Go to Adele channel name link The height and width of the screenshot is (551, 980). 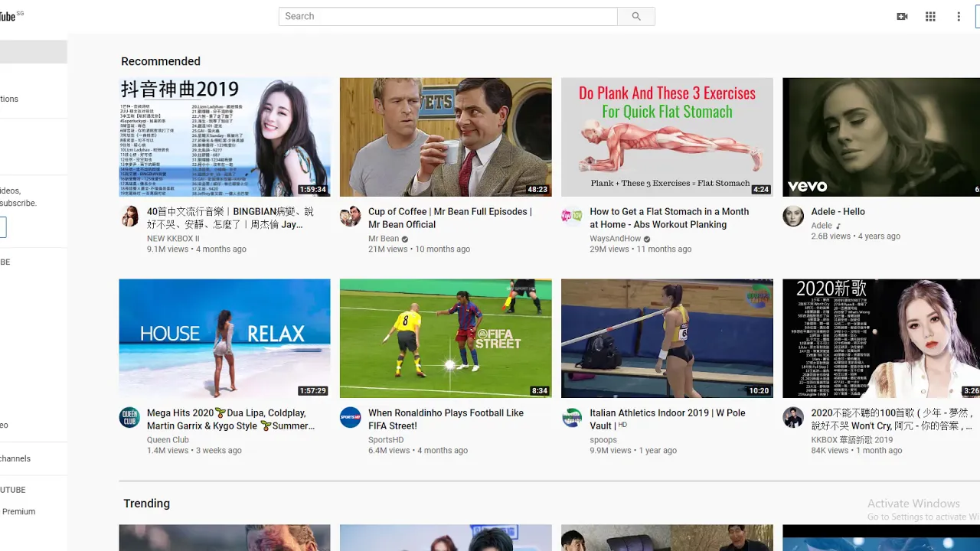(x=822, y=226)
